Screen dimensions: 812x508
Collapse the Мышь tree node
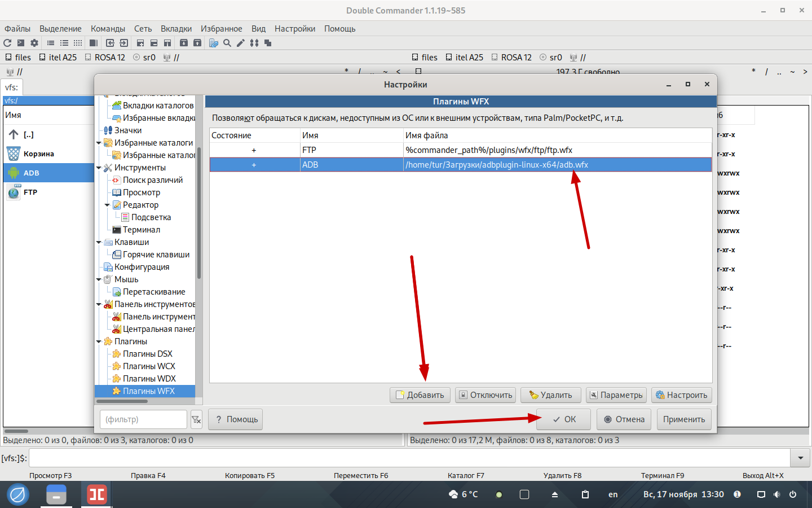pyautogui.click(x=99, y=279)
